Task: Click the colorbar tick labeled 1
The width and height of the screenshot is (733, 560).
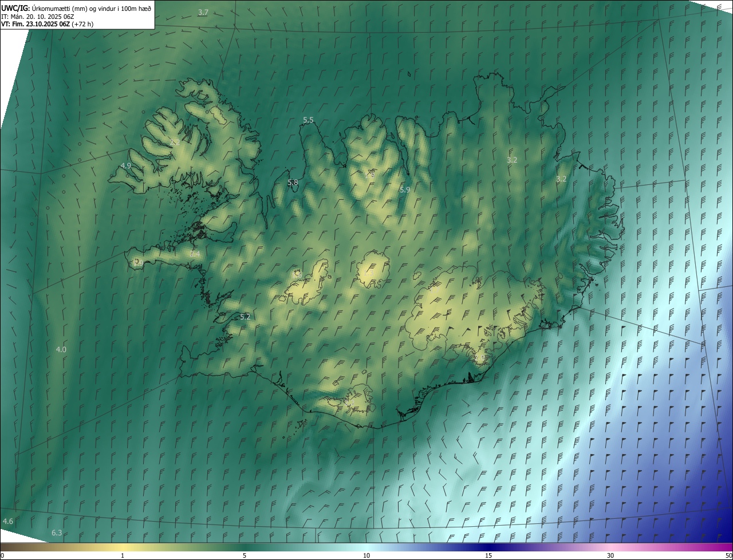Action: pos(123,555)
